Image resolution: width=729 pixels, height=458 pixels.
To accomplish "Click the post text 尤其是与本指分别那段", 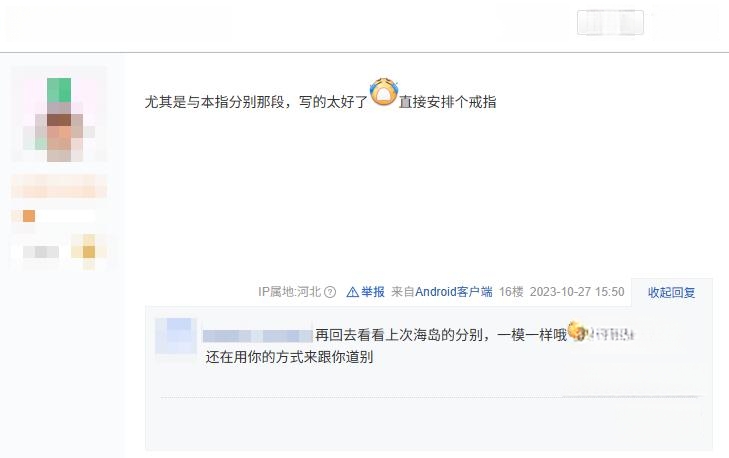I will [x=214, y=102].
